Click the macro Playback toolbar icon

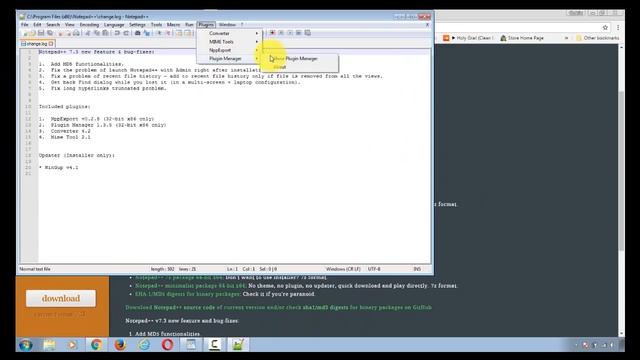click(x=290, y=33)
